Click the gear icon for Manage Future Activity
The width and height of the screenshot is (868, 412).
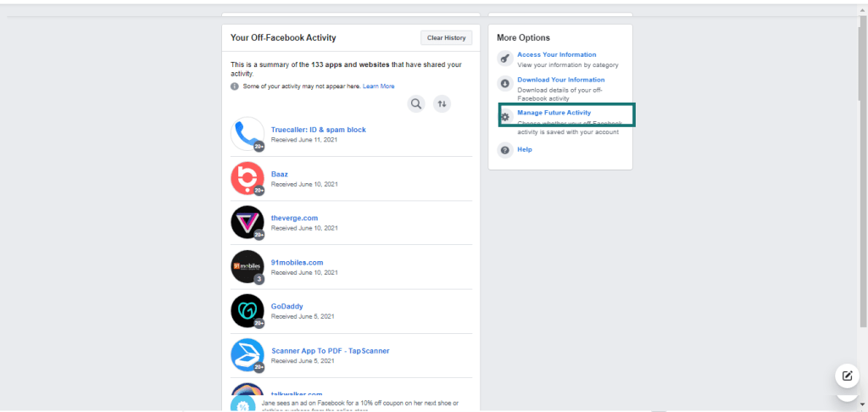pyautogui.click(x=505, y=117)
